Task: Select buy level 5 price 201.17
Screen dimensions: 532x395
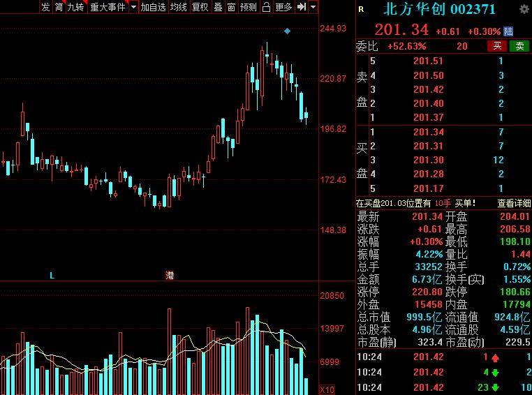Action: click(428, 188)
